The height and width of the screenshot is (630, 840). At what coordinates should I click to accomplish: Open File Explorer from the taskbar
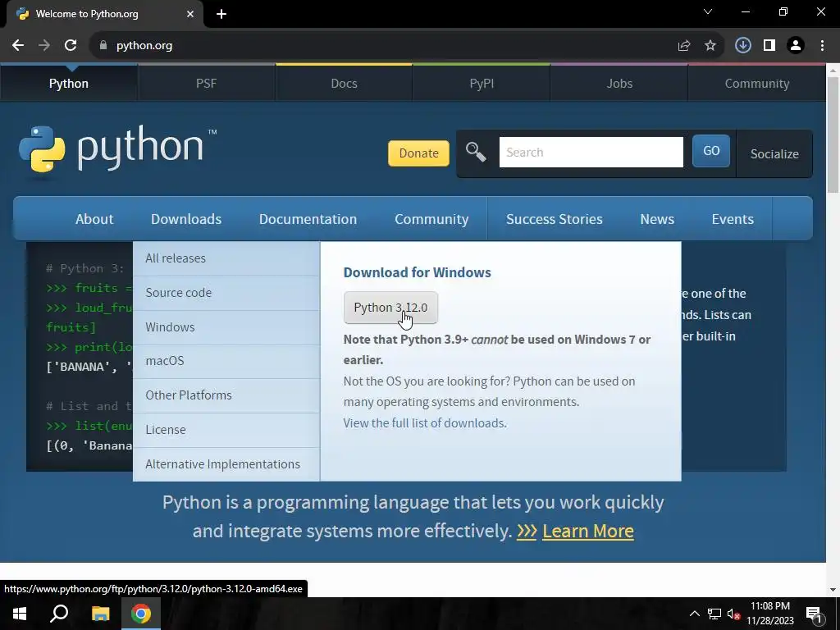pos(100,614)
